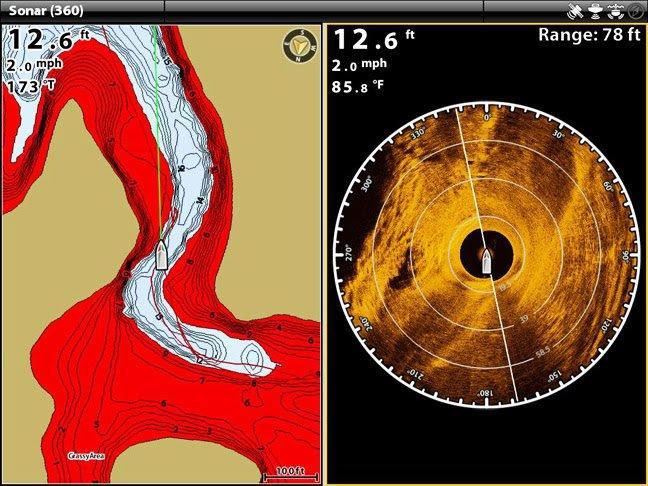The image size is (648, 486).
Task: Click the 10.0 ft chart scale bar
Action: 290,470
